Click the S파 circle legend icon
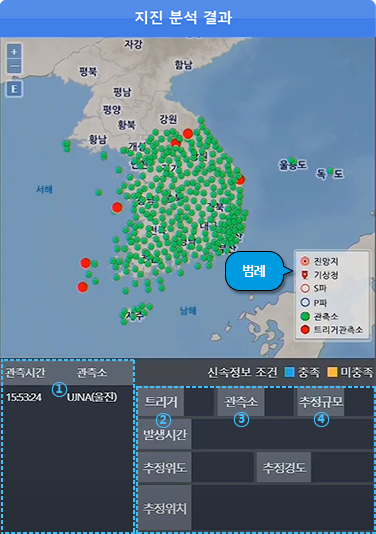 [x=305, y=288]
